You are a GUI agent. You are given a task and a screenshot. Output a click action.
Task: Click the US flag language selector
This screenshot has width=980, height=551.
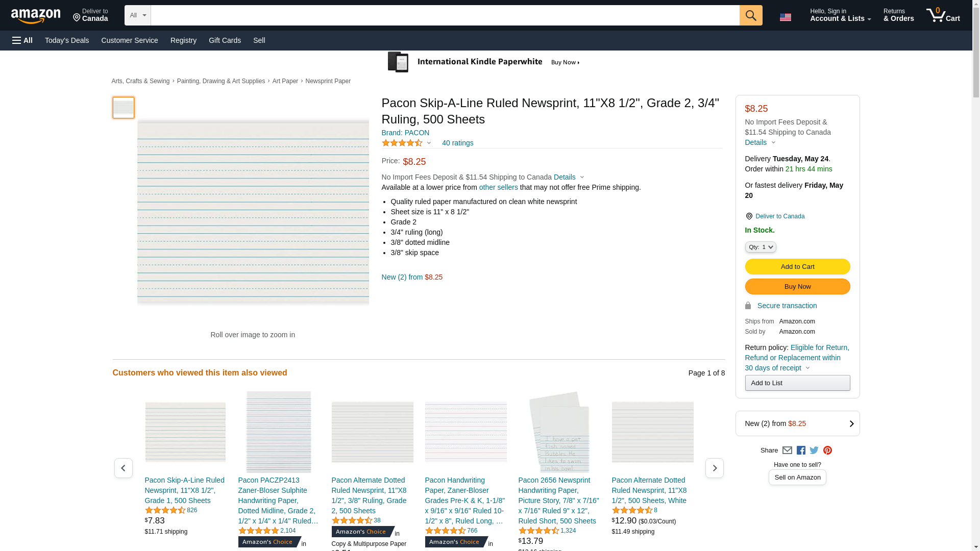point(785,17)
